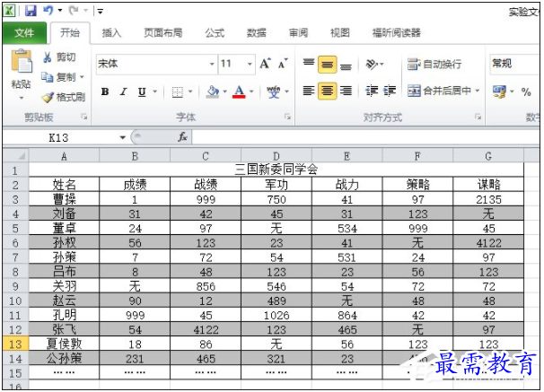Switch to the 公式 Formulas tab
This screenshot has height=392, width=544.
215,33
